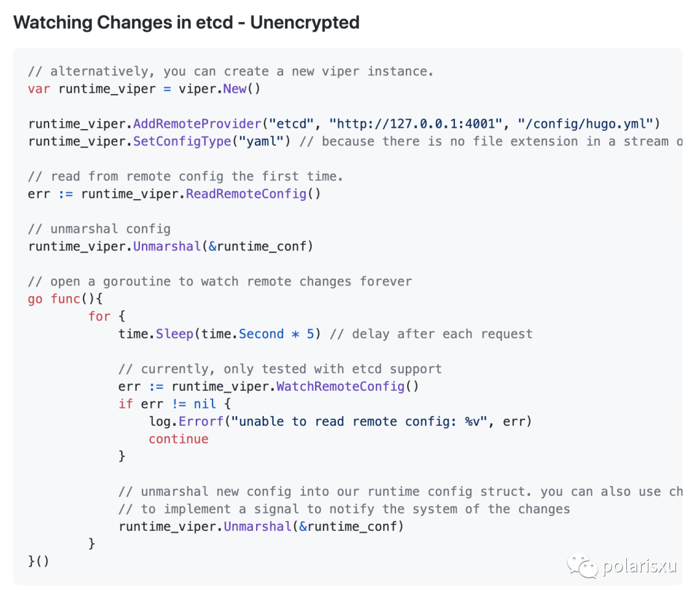Click the 'continue' keyword
This screenshot has height=599, width=700.
[179, 439]
